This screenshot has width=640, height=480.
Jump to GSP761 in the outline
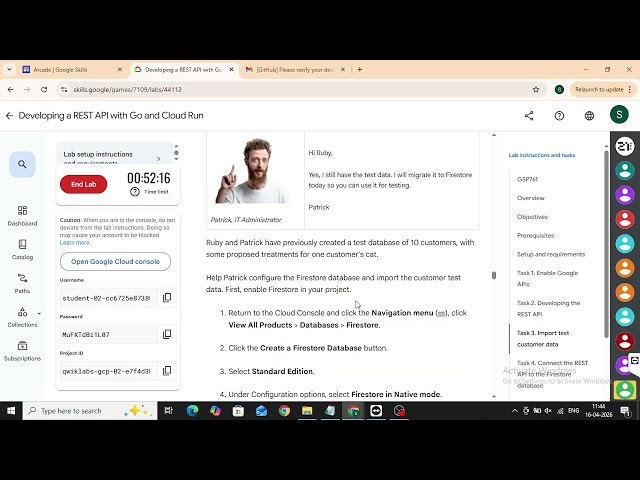coord(527,179)
